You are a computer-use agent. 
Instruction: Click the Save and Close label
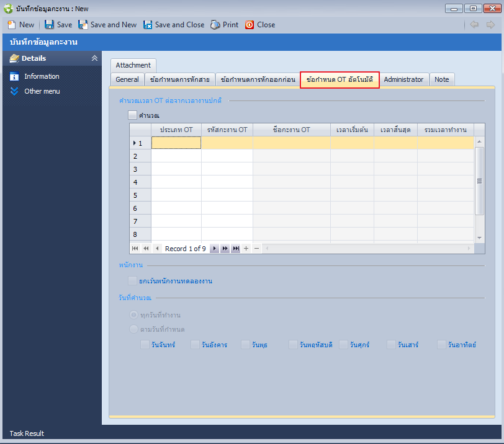tap(179, 25)
